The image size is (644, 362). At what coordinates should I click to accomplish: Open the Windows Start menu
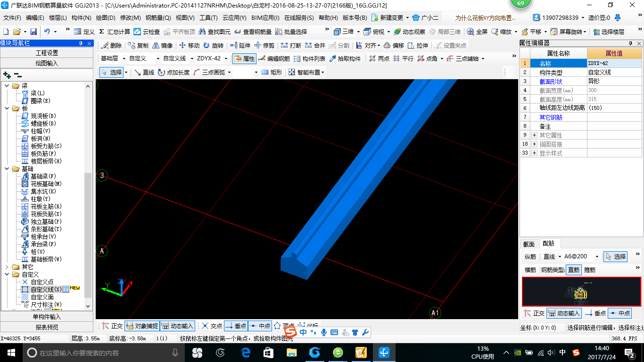point(10,353)
